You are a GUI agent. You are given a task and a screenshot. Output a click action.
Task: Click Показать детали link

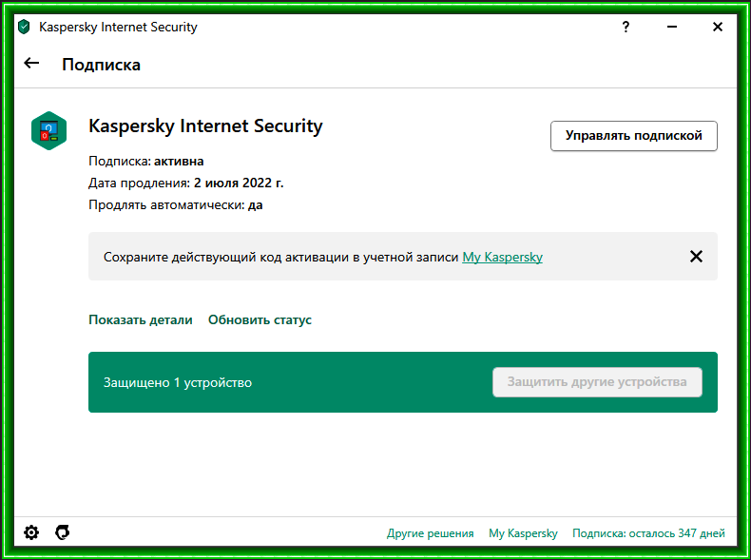click(x=141, y=319)
